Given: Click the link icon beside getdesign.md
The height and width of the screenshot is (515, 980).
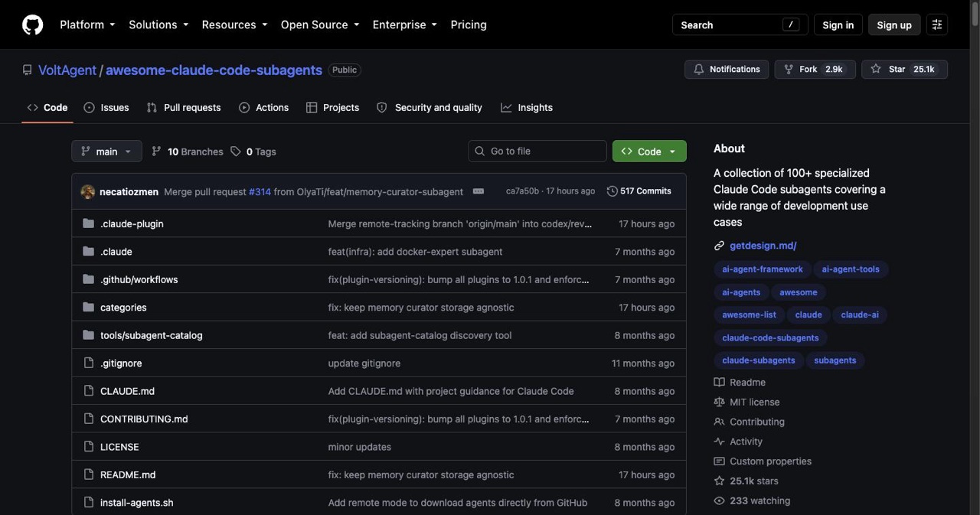Looking at the screenshot, I should [x=719, y=246].
